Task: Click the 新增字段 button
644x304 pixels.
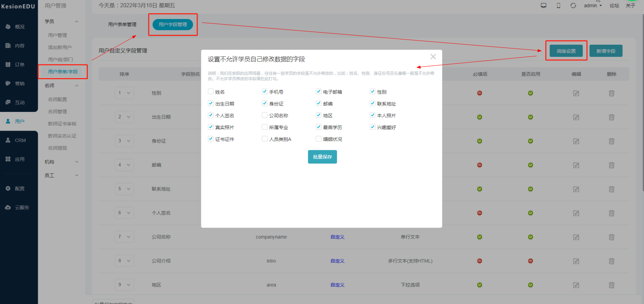Action: tap(606, 51)
